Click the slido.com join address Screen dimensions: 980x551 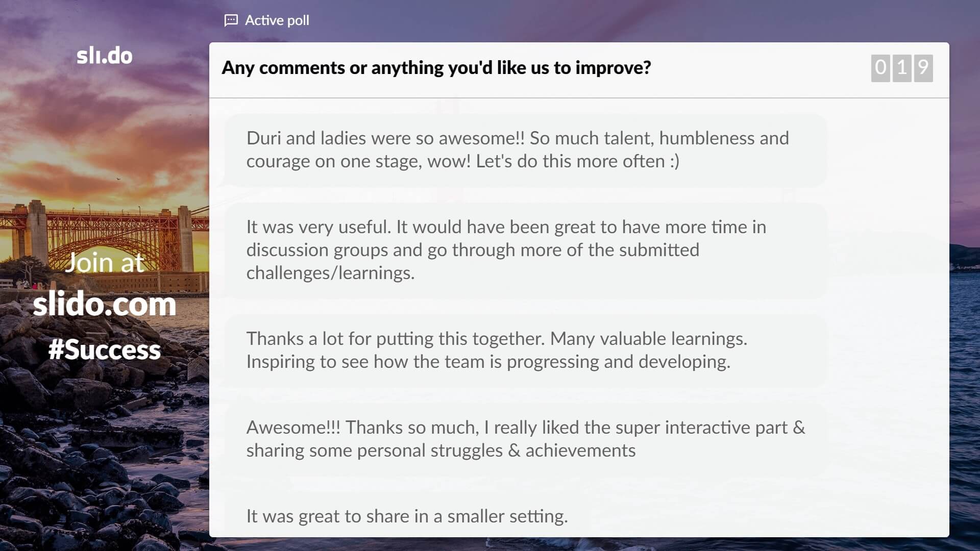105,305
